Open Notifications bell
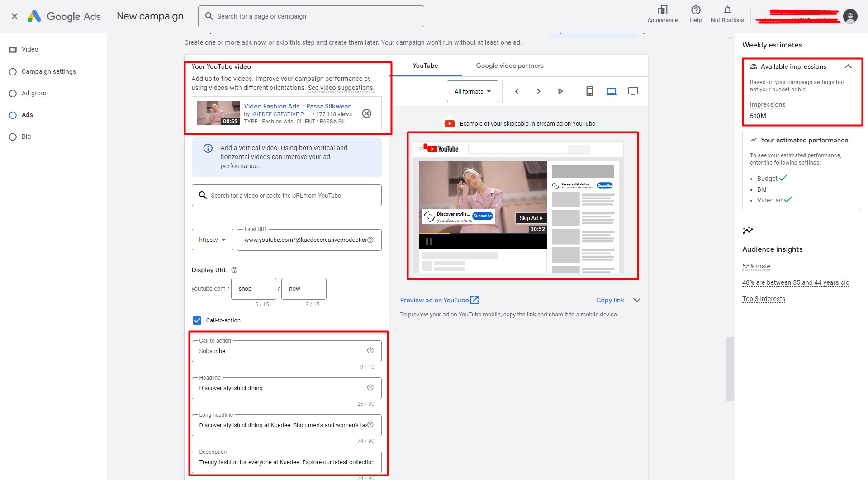This screenshot has width=868, height=480. click(x=727, y=14)
